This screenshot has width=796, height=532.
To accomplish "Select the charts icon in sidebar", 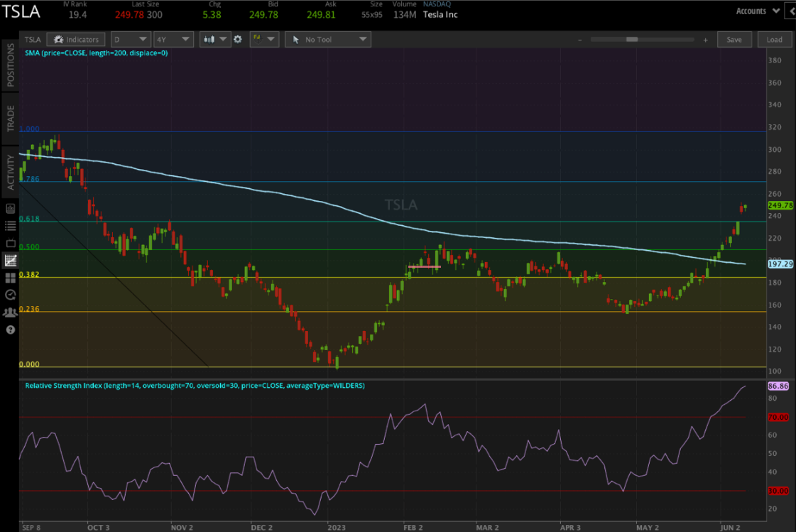I will click(x=10, y=261).
